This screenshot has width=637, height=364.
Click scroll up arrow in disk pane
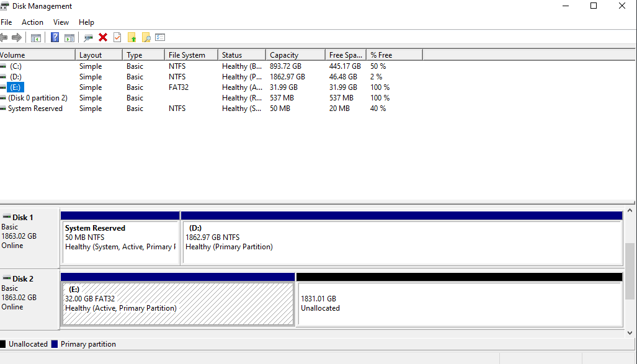[631, 212]
